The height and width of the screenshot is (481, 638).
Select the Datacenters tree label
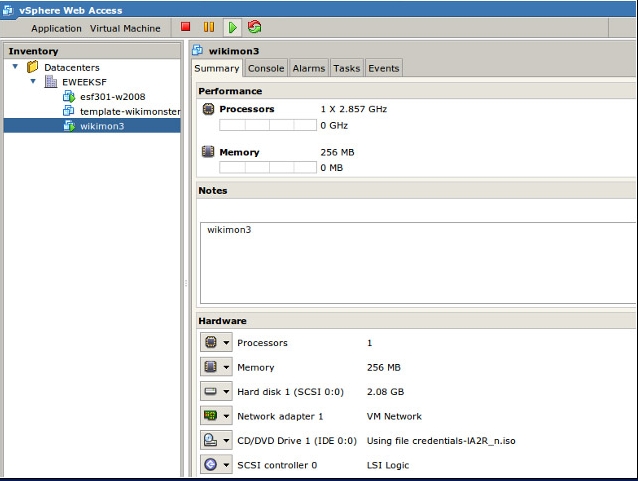pyautogui.click(x=72, y=68)
